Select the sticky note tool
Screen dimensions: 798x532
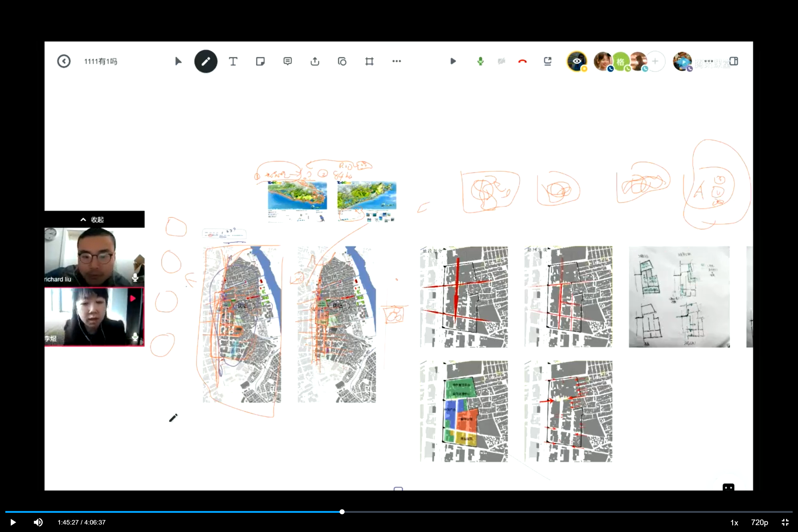click(x=260, y=61)
